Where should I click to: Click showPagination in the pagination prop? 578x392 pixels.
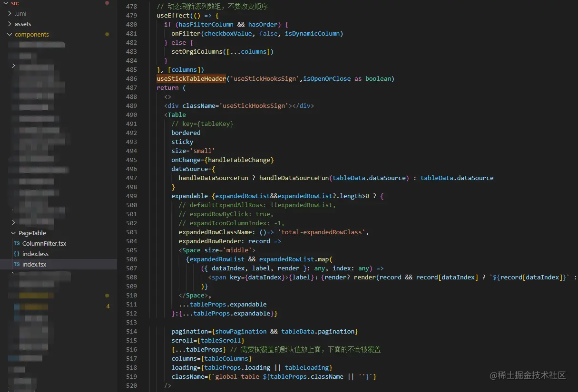(241, 331)
